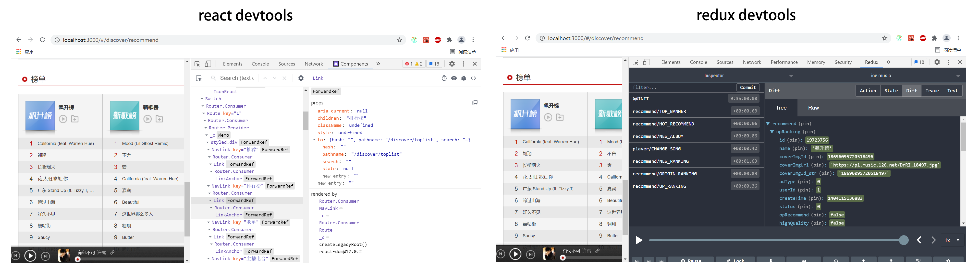
Task: Open the Inspector monitor dropdown
Action: click(x=714, y=76)
